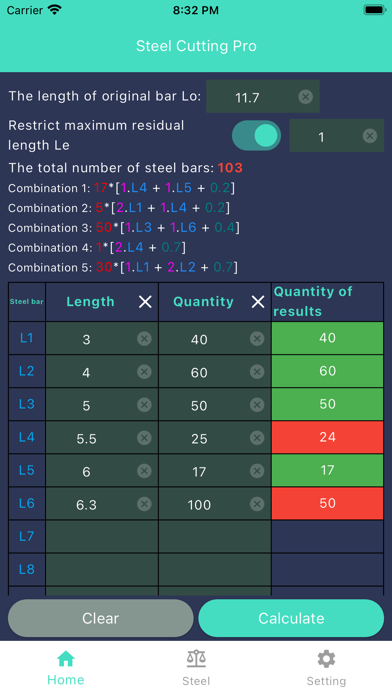The height and width of the screenshot is (696, 392).
Task: Clear all values in Quantity column
Action: (258, 302)
